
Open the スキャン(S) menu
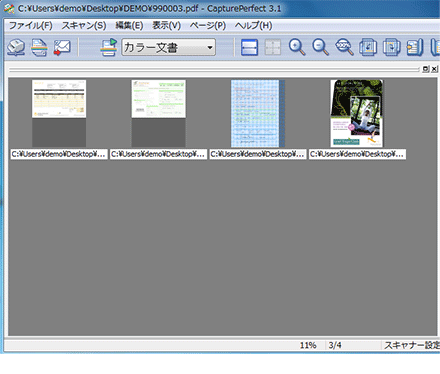84,25
